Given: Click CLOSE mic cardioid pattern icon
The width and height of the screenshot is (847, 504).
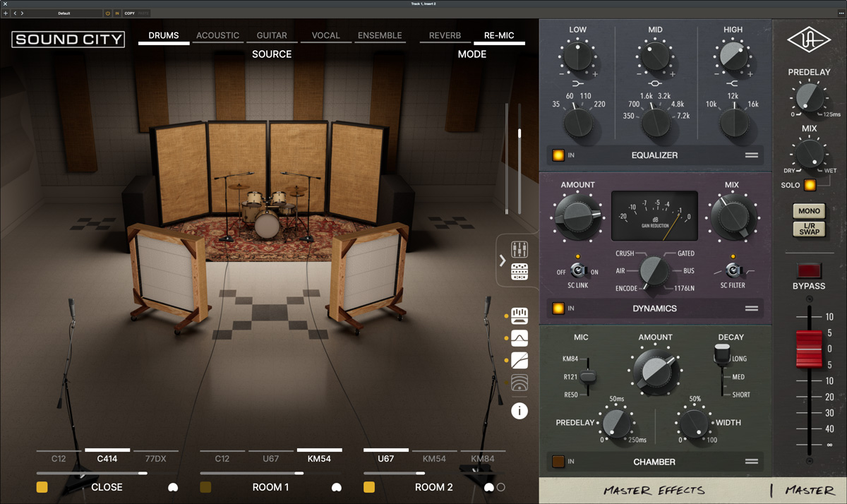Looking at the screenshot, I should pos(173,487).
